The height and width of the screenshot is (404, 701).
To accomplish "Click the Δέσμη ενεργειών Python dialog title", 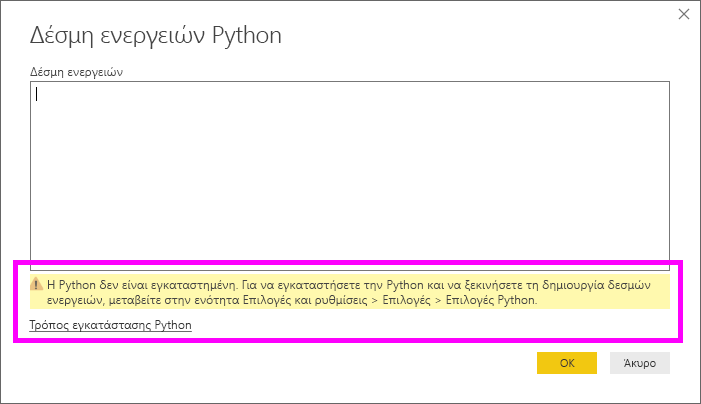I will 156,36.
